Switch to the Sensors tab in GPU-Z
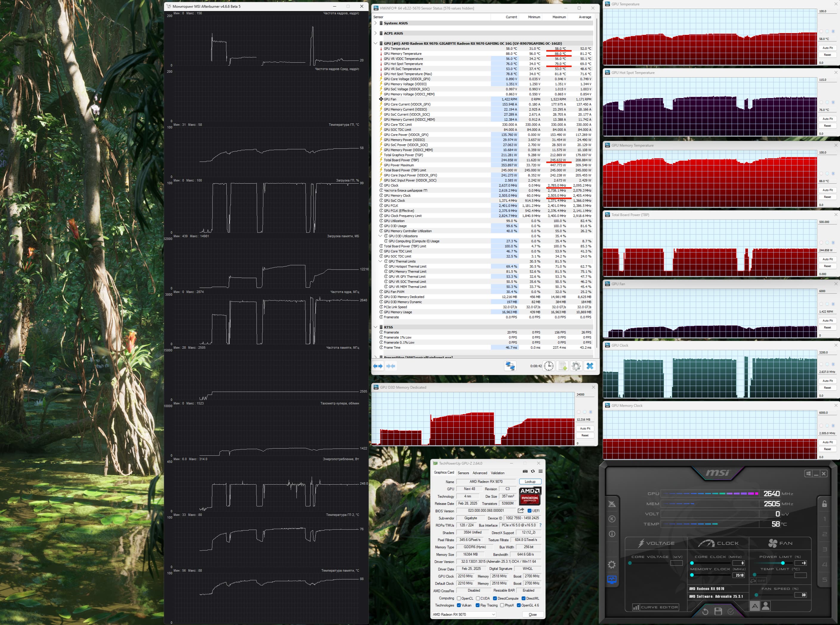The width and height of the screenshot is (840, 625). (x=463, y=473)
